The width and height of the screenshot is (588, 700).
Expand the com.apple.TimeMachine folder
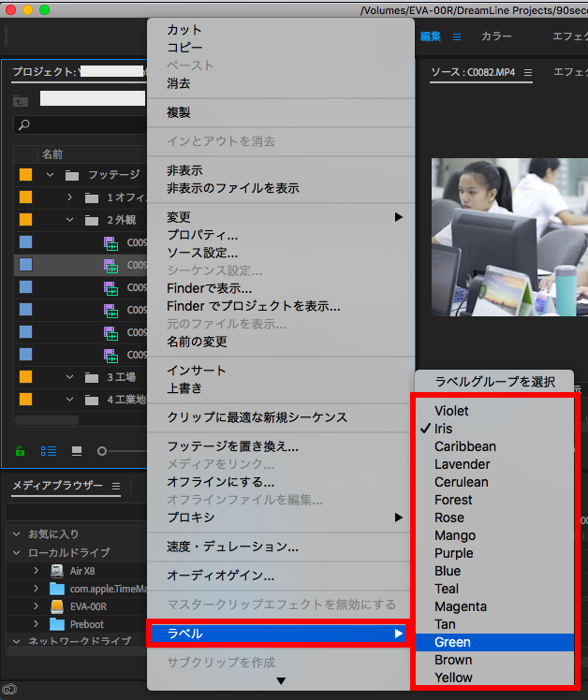point(37,589)
